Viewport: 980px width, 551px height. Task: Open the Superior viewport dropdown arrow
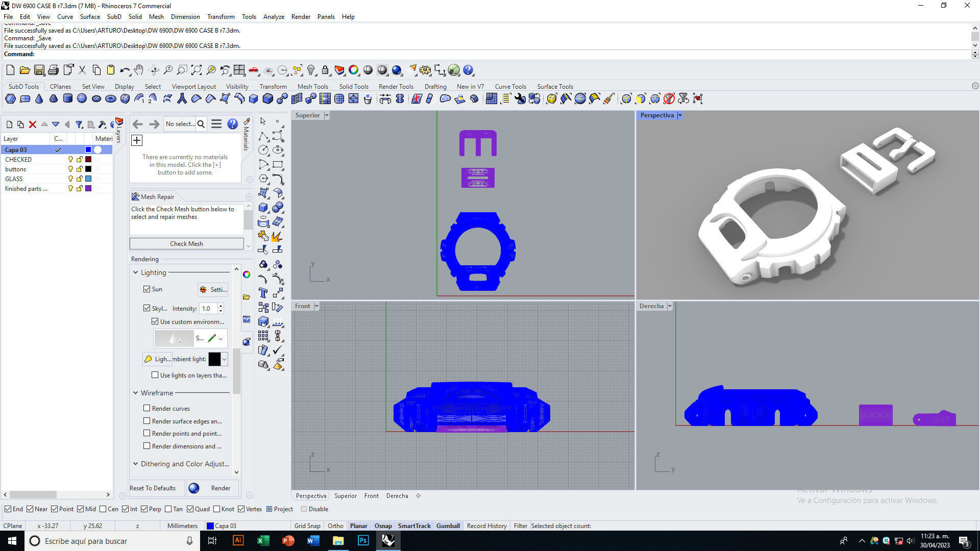coord(327,115)
